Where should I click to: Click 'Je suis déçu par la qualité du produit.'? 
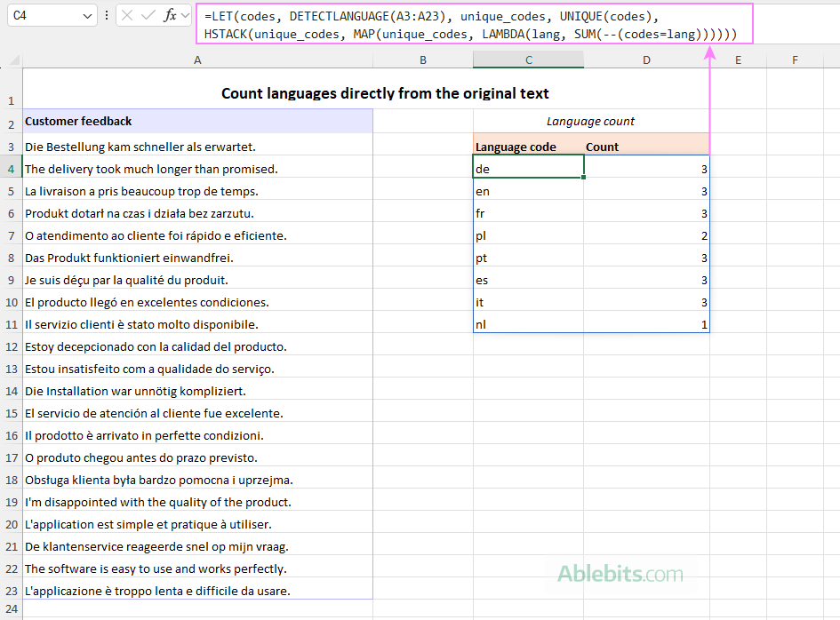(x=126, y=280)
